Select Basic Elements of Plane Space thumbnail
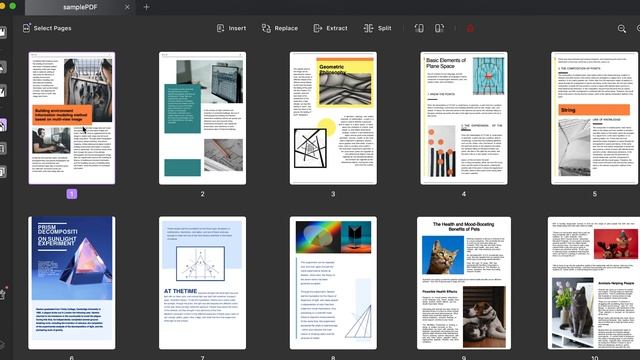 coord(464,118)
